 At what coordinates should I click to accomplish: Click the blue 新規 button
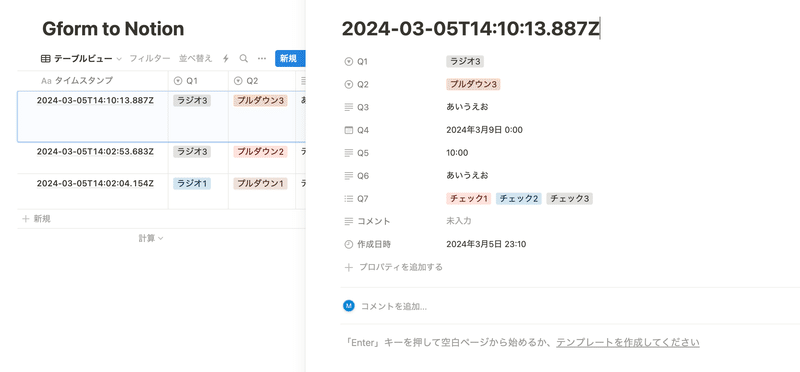pyautogui.click(x=290, y=59)
